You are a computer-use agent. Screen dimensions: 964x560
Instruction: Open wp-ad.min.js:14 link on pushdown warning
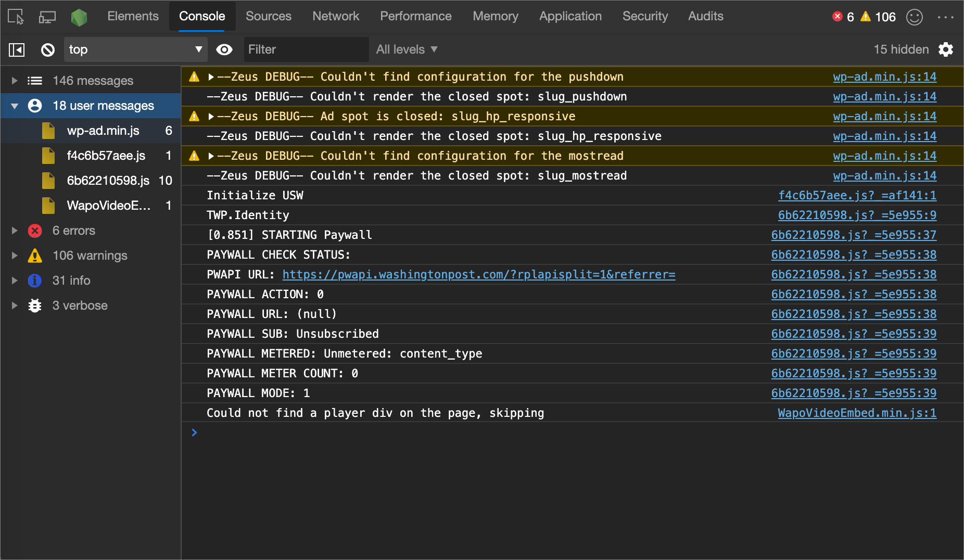point(884,77)
